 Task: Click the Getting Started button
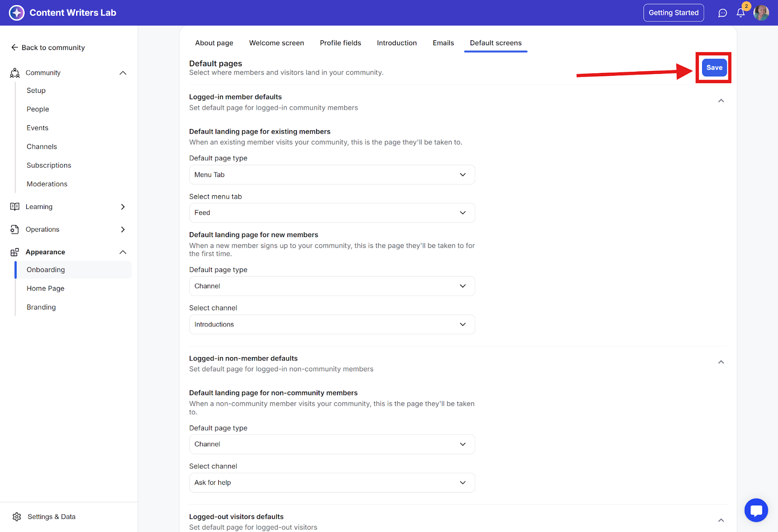[x=673, y=13]
